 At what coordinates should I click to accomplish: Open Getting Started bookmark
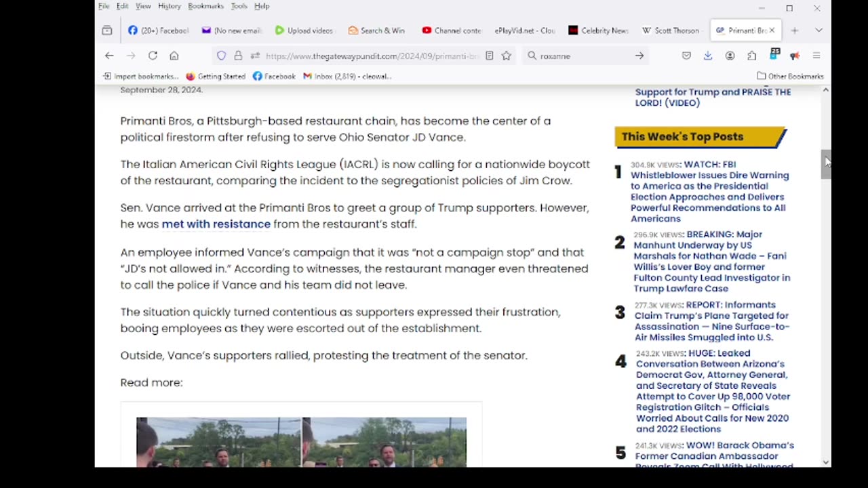[x=216, y=76]
